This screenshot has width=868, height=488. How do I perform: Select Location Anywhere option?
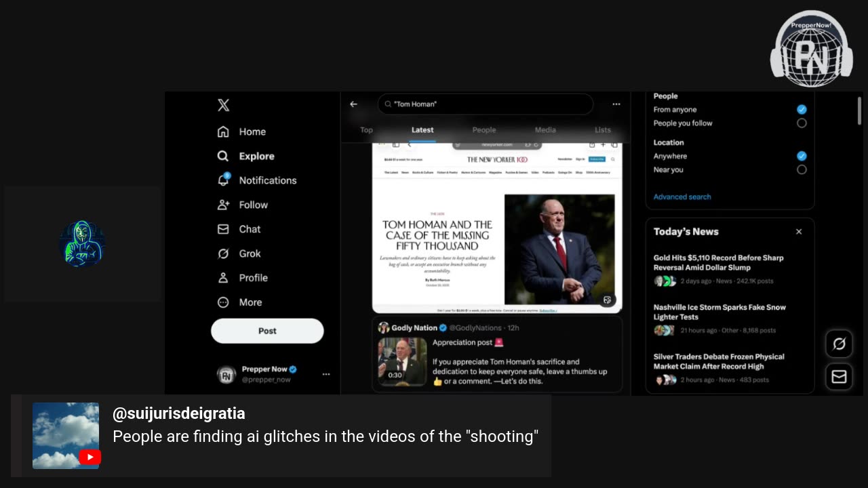pos(802,156)
